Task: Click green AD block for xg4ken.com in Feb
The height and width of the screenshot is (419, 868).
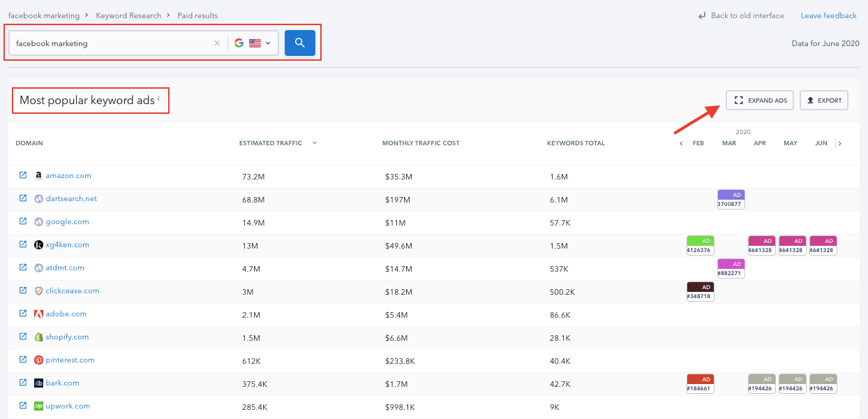Action: (700, 245)
